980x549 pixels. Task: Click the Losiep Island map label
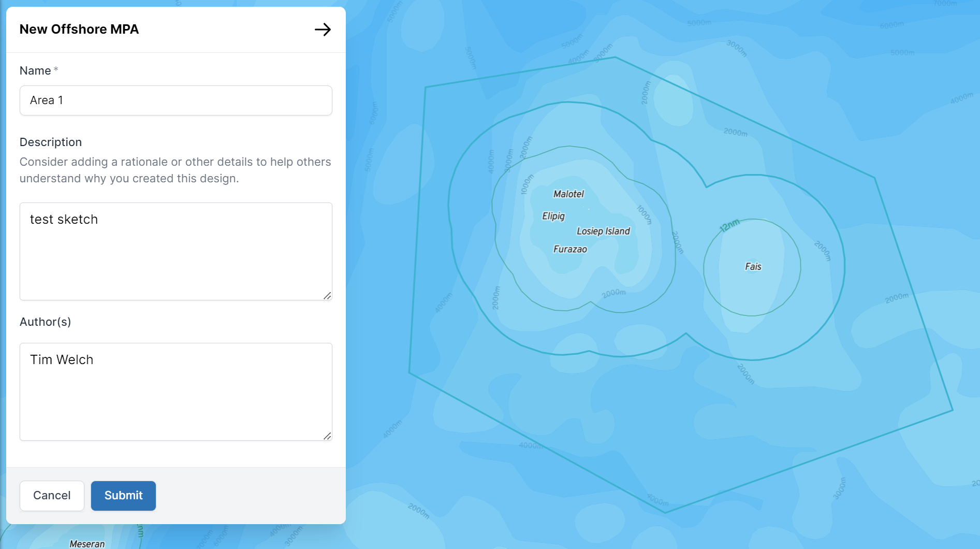[603, 231]
